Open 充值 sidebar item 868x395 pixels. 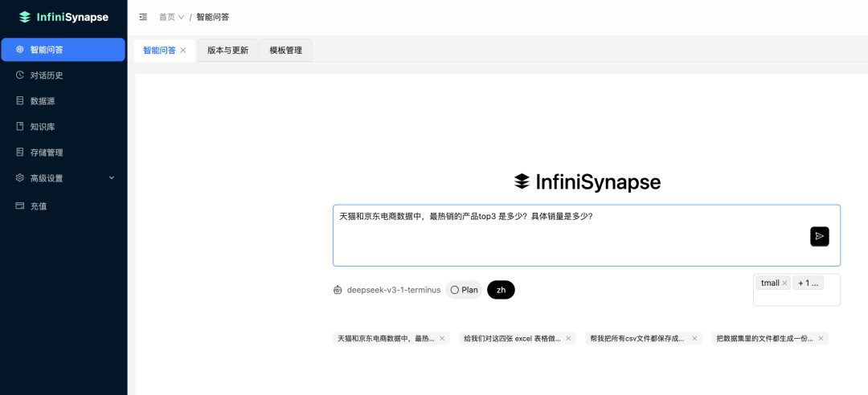63,206
